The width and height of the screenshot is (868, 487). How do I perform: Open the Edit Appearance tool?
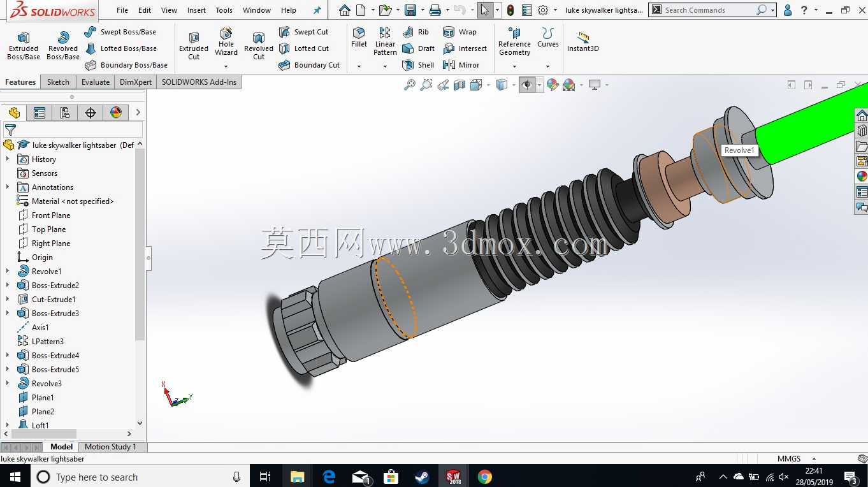553,85
